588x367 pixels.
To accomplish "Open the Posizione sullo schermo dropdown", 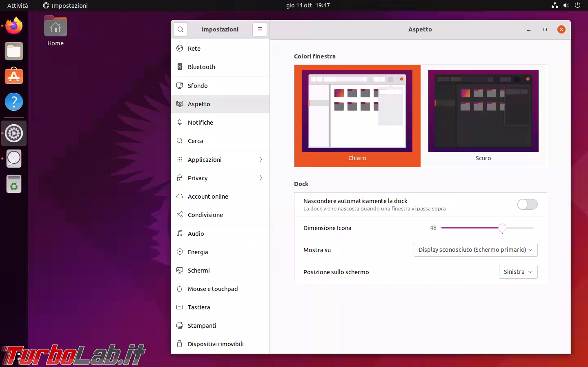I will pyautogui.click(x=518, y=272).
